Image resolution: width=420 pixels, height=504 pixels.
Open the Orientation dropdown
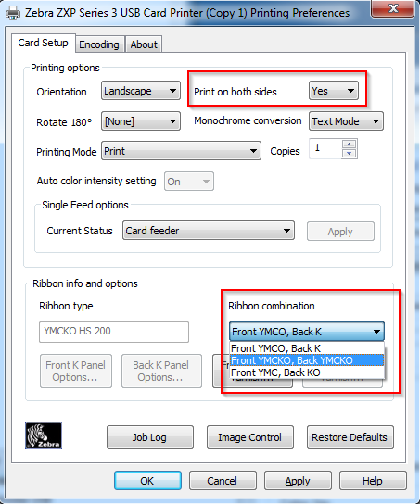141,91
